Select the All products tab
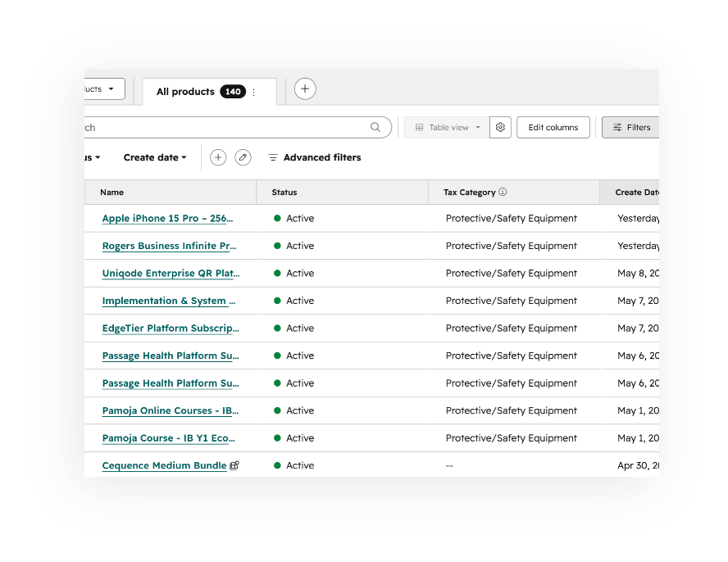 pyautogui.click(x=209, y=92)
